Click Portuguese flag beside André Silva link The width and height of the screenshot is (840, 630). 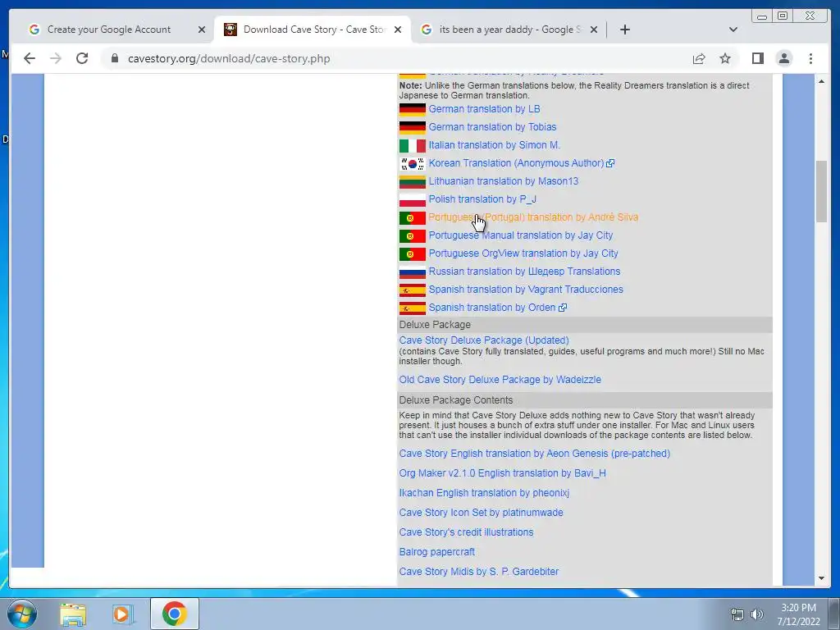tap(412, 218)
